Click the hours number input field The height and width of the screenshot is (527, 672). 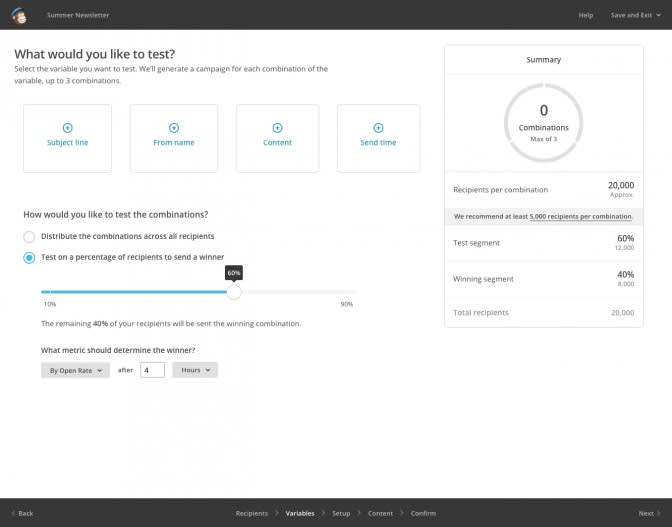click(x=152, y=370)
